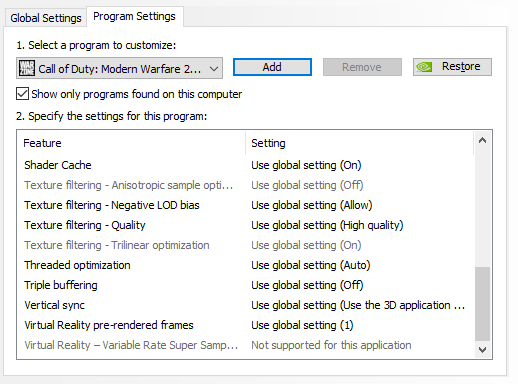Switch to the Global Settings tab
The height and width of the screenshot is (384, 518).
[46, 18]
